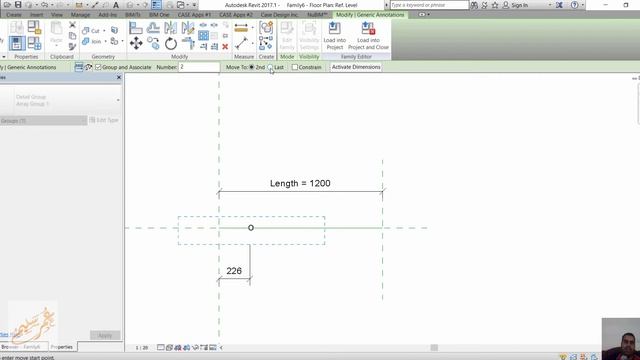Screen dimensions: 640x360
Task: Expand the Groups (1) filter dropdown
Action: [x=84, y=120]
